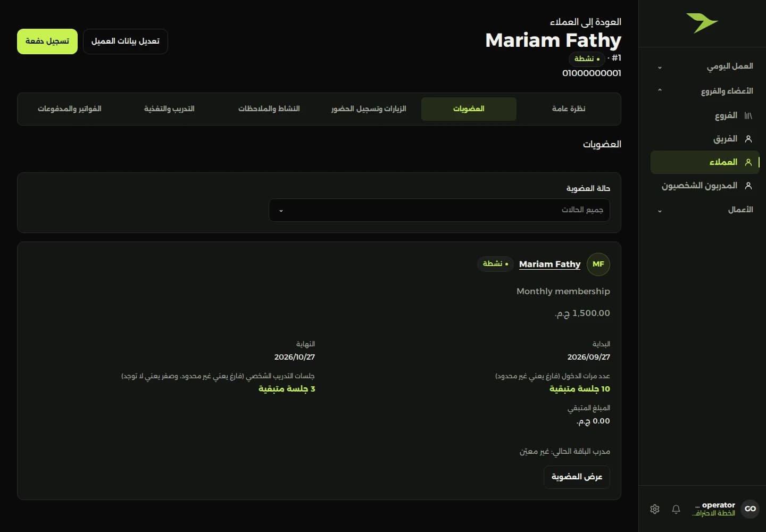Follow the العودة إلى العملاء back link
766x532 pixels.
pyautogui.click(x=585, y=22)
